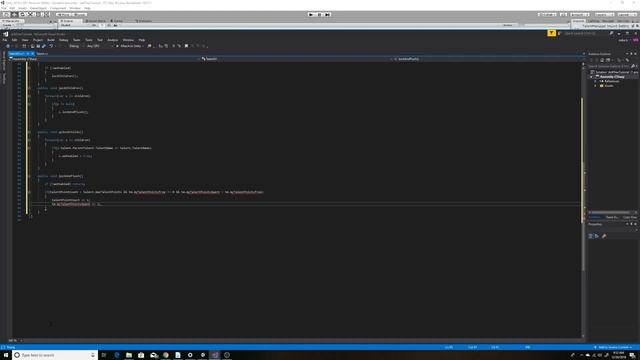The height and width of the screenshot is (360, 640).
Task: Click the navigate backward toolbar icon
Action: [x=8, y=46]
